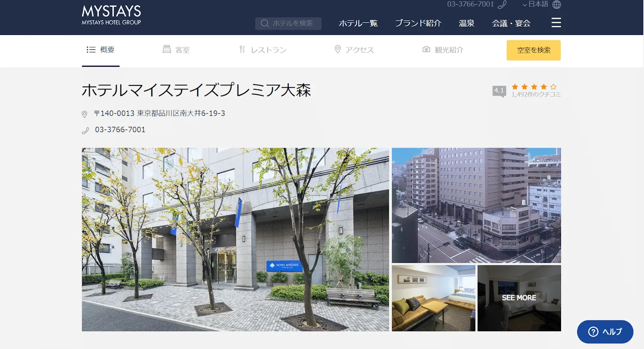Click the yellow 空室を検索 button
The image size is (644, 349).
534,50
